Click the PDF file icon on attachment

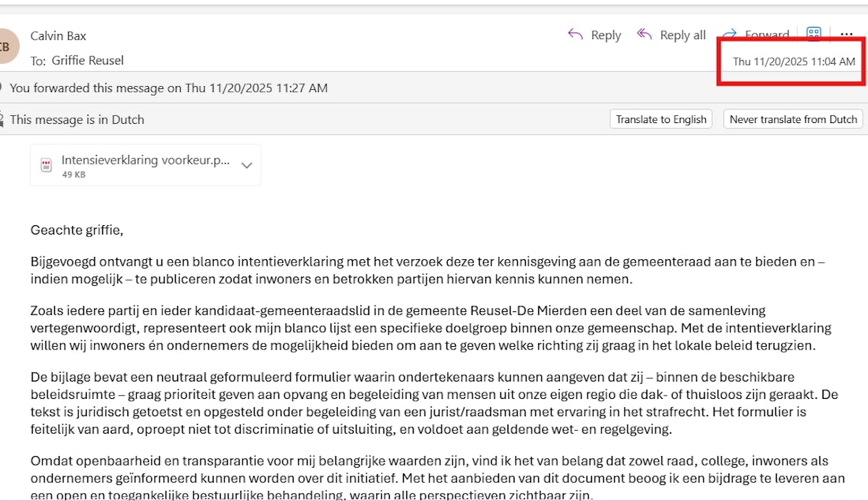point(46,165)
